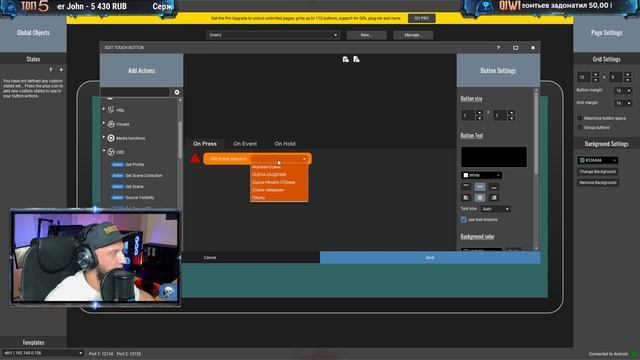
Task: Enable Maximize button space checkbox
Action: coord(580,118)
